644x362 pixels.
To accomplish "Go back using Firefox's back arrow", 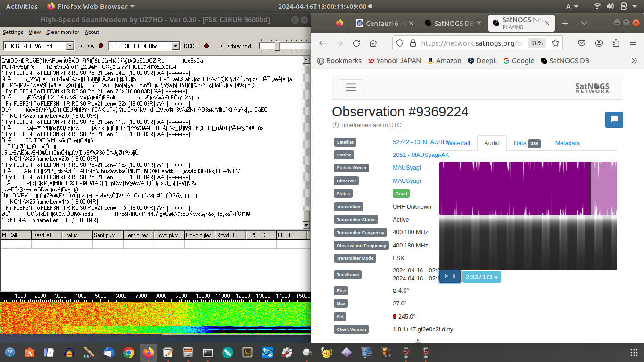I will click(322, 43).
